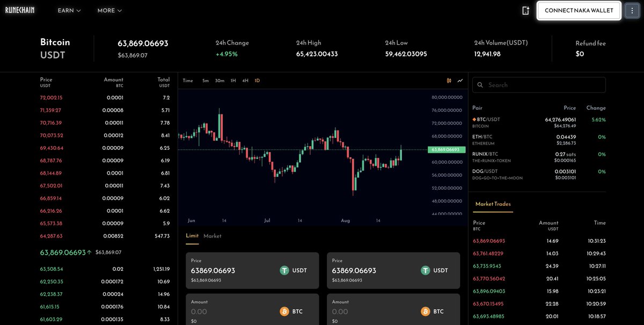Screen dimensions: 644x325
Task: Switch chart to candlestick view icon
Action: tap(449, 81)
